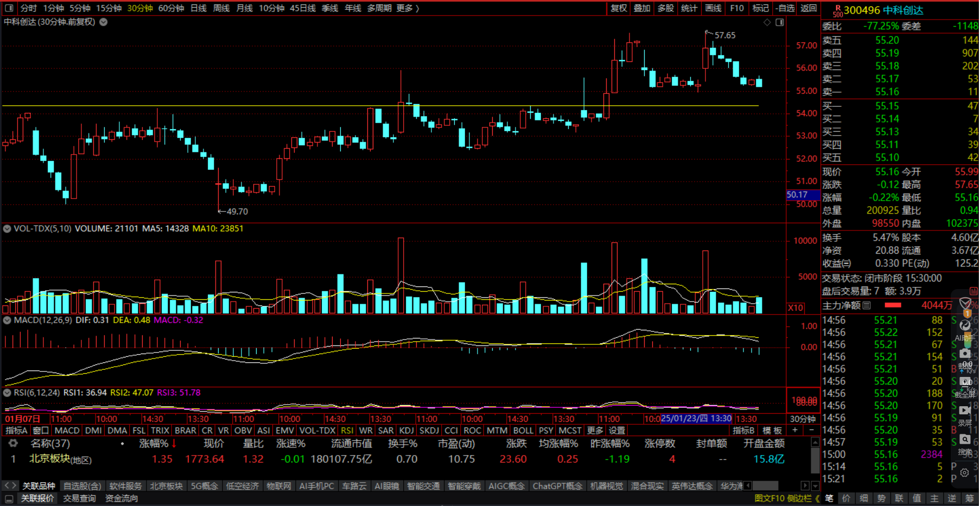Click the diamond icon at chart top-right
Screen dimensions: 980x506
[767, 22]
